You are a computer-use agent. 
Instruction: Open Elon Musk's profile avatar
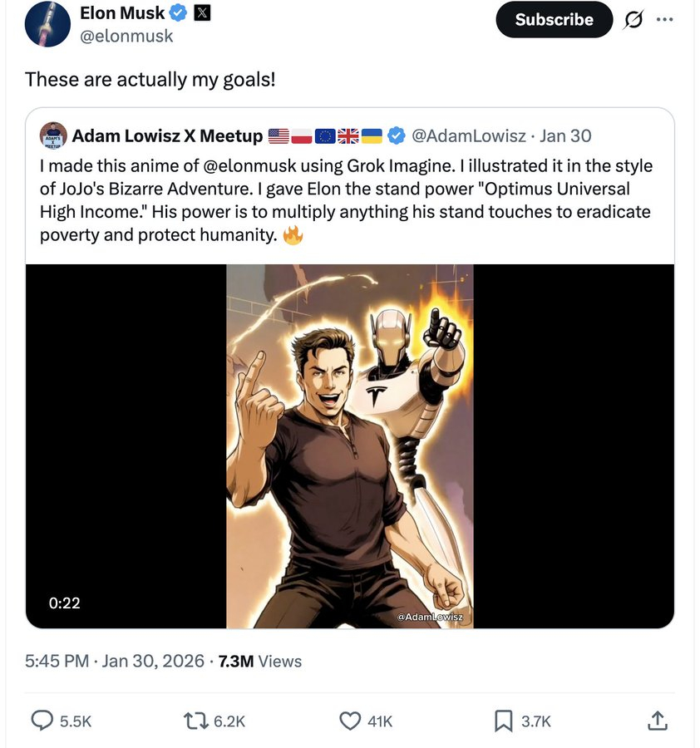coord(47,24)
